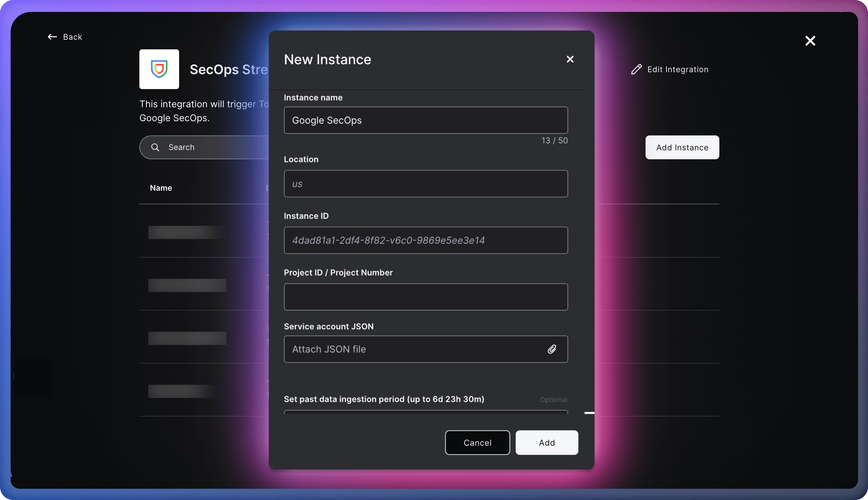Focus the Location input field
The height and width of the screenshot is (500, 868).
coord(426,184)
